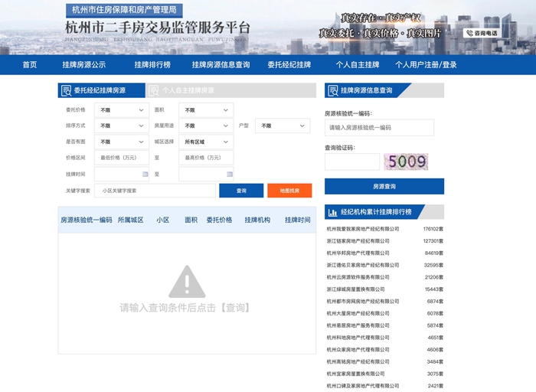Click 浙江绿城房屋置换有限公司 in the ranking
This screenshot has height=392, width=536.
pyautogui.click(x=355, y=289)
